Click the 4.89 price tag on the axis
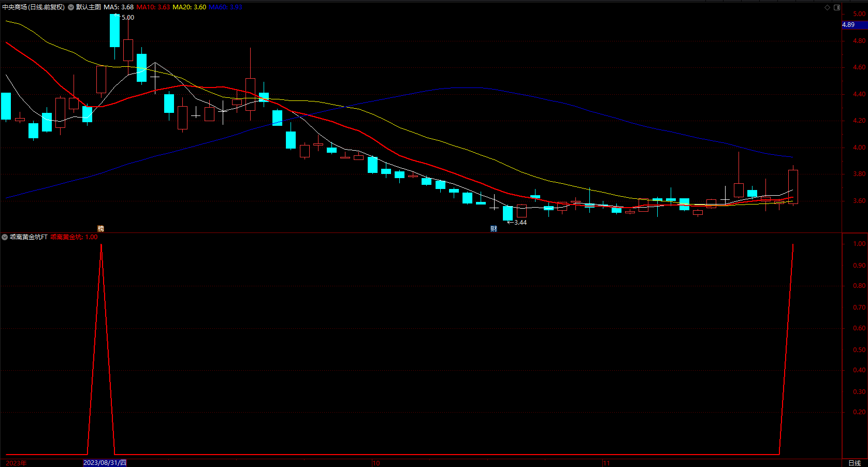 855,25
